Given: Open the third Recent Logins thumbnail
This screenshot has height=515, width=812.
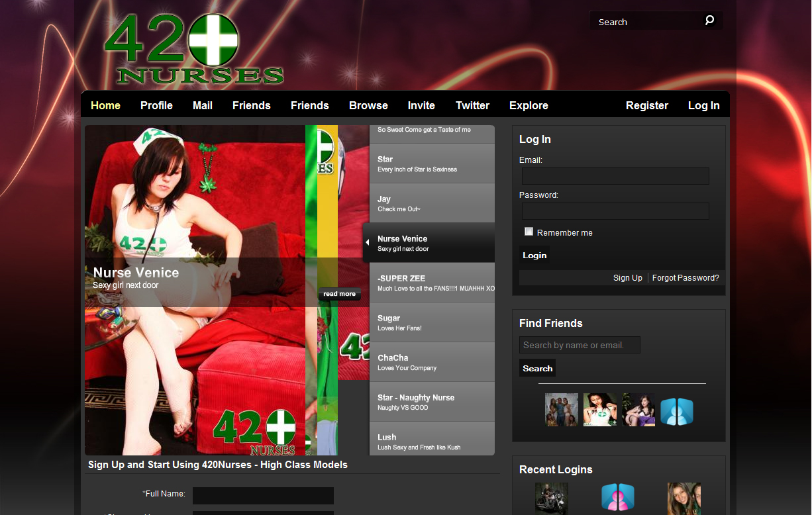Looking at the screenshot, I should click(684, 498).
